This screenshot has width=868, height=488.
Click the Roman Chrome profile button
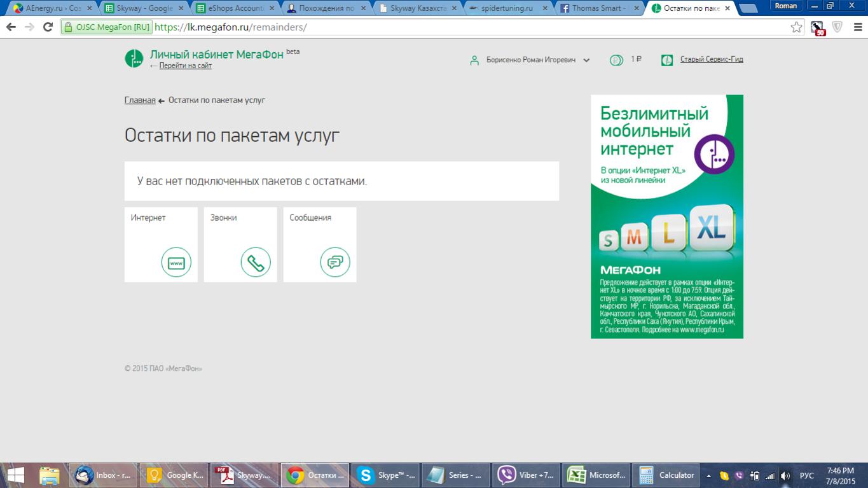tap(786, 6)
